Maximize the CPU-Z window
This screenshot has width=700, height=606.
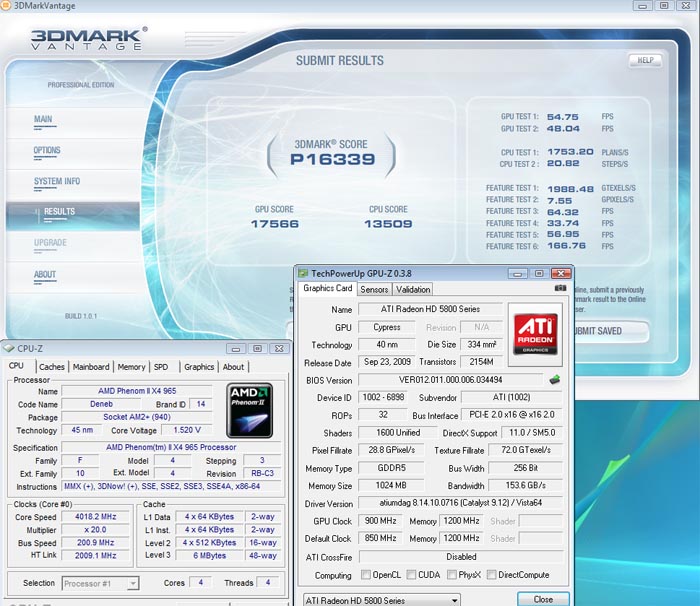pyautogui.click(x=258, y=348)
